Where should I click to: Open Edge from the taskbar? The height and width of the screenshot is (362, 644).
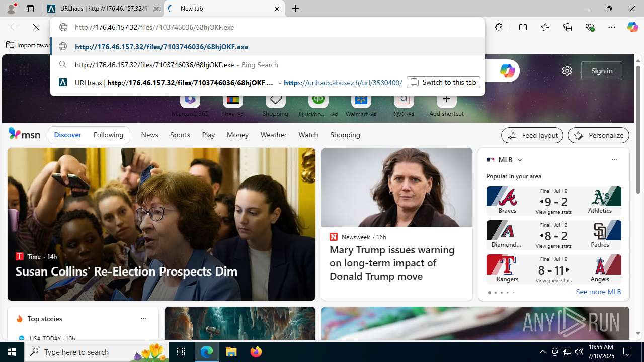click(x=207, y=352)
